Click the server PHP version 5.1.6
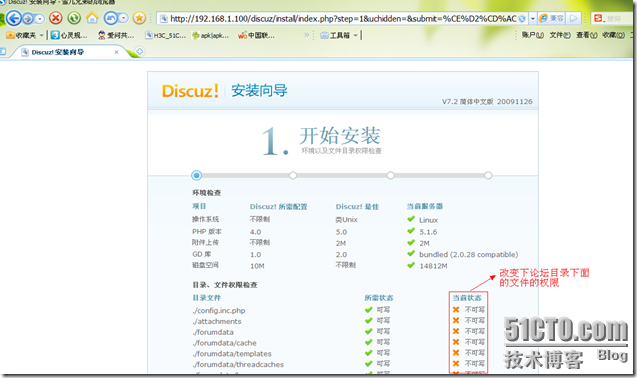Viewport: 637px width, 378px height. pos(428,232)
